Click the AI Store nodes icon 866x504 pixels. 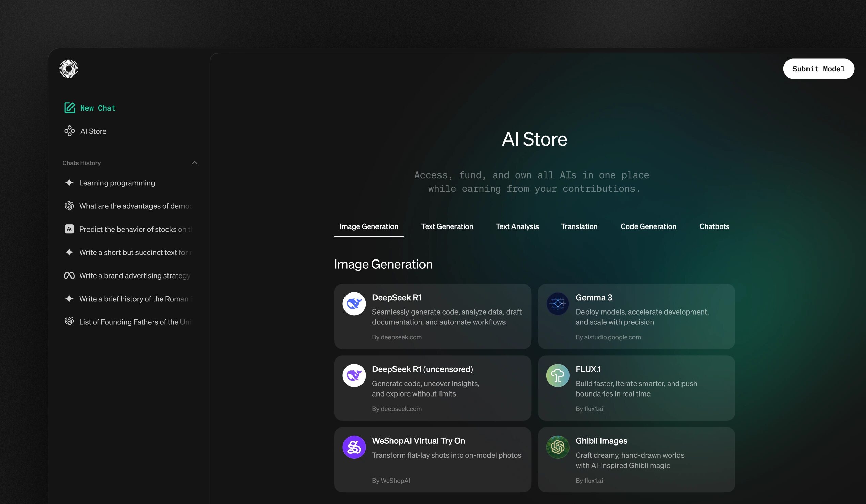click(x=70, y=131)
